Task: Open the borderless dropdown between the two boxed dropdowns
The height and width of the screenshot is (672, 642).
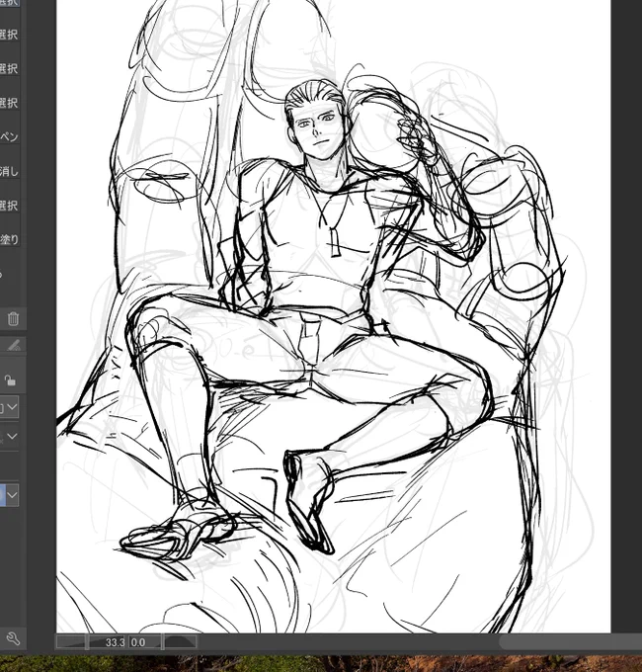Action: tap(12, 437)
